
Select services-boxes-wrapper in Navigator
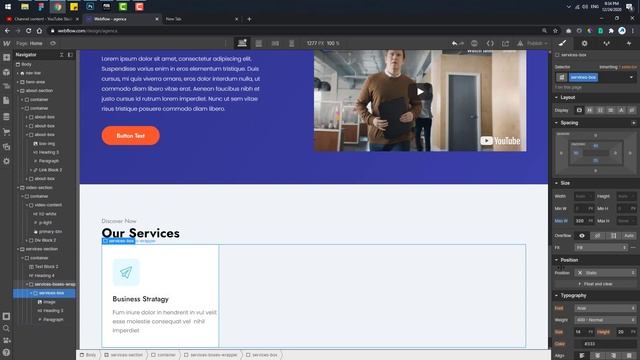click(55, 284)
